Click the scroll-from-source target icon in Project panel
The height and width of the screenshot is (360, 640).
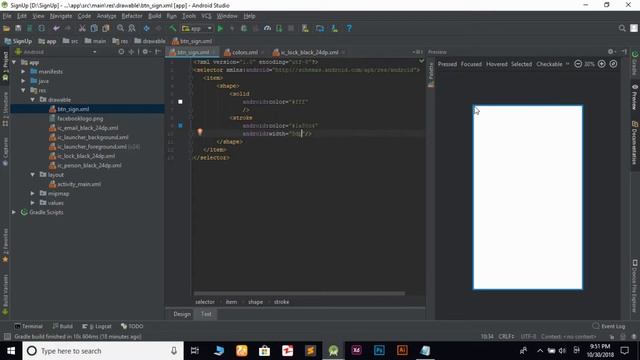(121, 52)
